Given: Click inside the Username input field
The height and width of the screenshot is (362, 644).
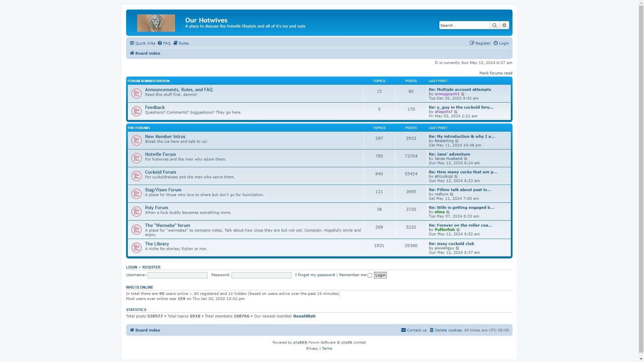Looking at the screenshot, I should tap(177, 275).
